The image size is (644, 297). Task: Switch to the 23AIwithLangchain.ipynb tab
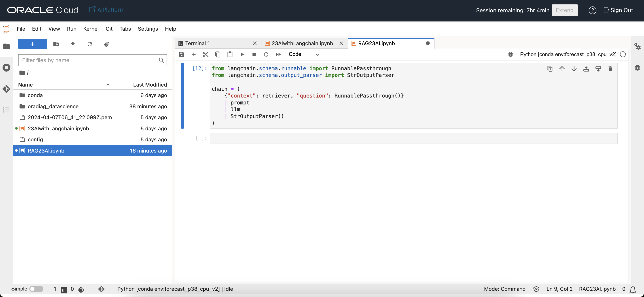302,43
